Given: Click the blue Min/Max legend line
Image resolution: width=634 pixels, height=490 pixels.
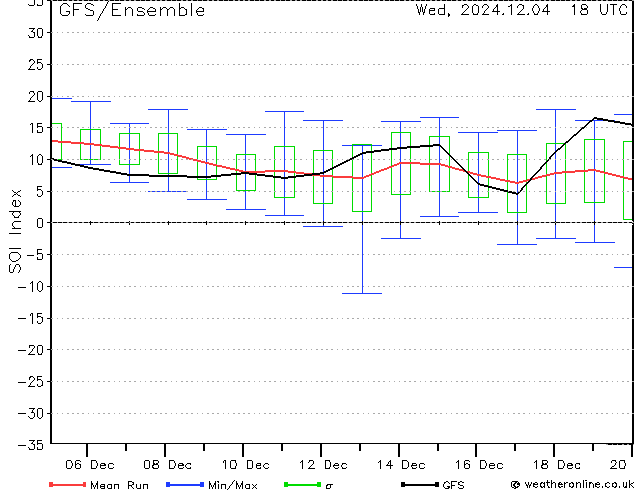Looking at the screenshot, I should 185,484.
